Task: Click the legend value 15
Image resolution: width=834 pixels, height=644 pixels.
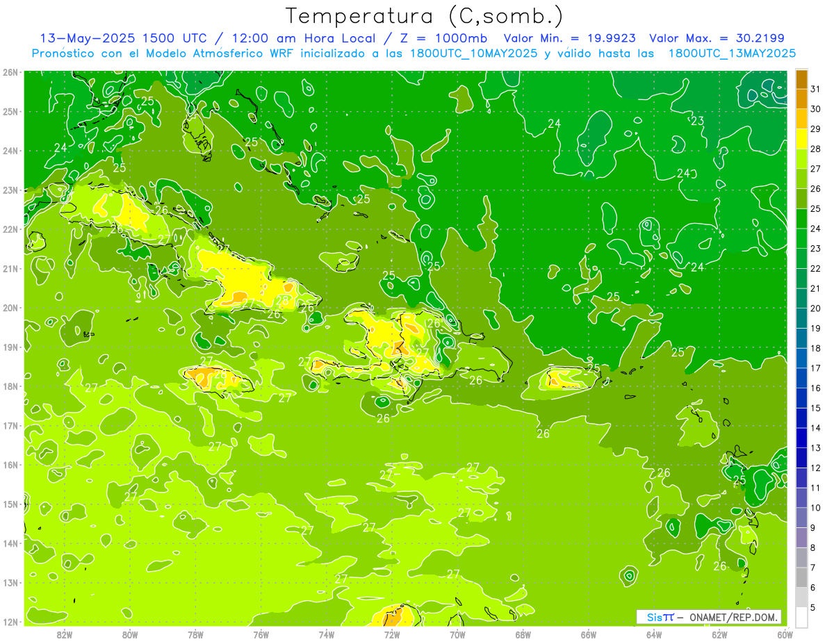Action: pyautogui.click(x=816, y=408)
